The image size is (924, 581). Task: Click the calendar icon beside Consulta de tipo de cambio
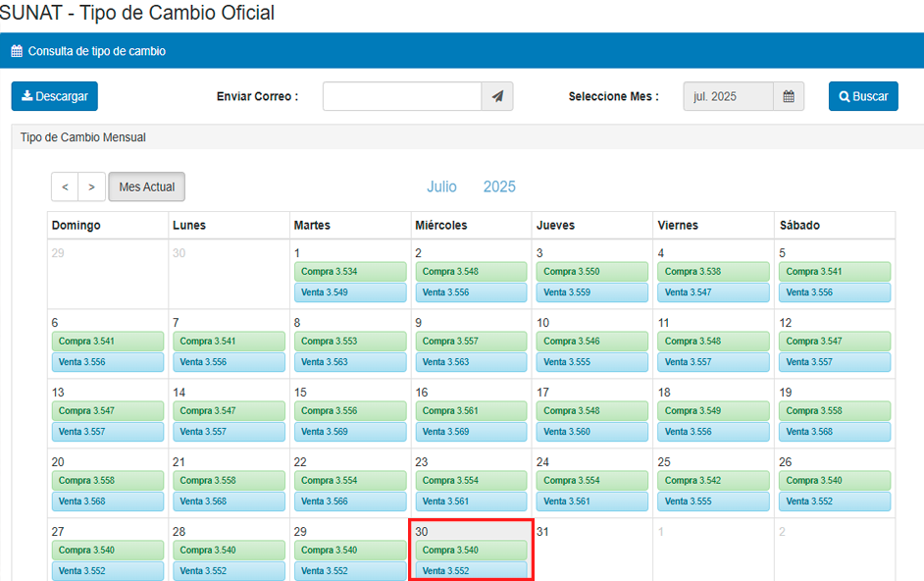coord(17,51)
